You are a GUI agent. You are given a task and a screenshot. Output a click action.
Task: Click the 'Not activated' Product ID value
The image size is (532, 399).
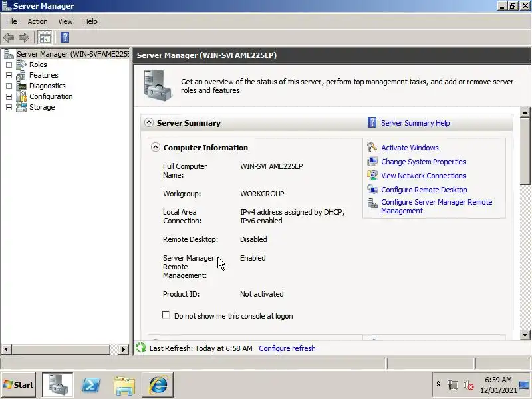[x=261, y=294]
